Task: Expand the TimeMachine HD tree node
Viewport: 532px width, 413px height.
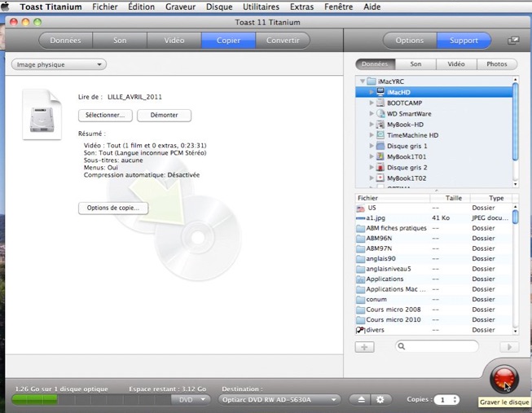Action: point(372,135)
